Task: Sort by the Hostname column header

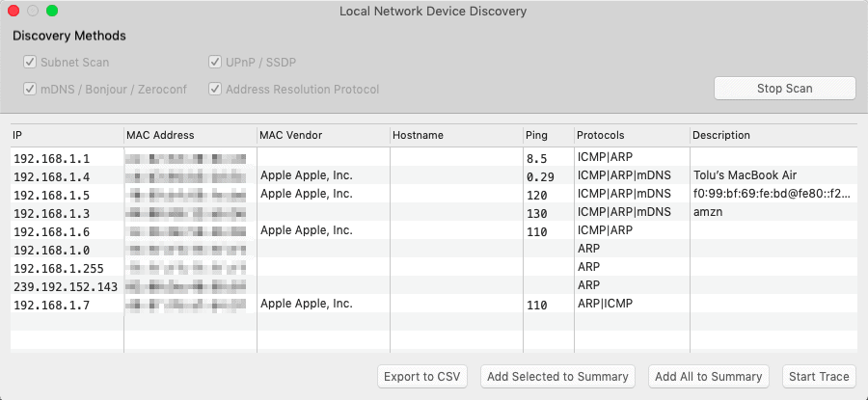Action: pos(454,135)
